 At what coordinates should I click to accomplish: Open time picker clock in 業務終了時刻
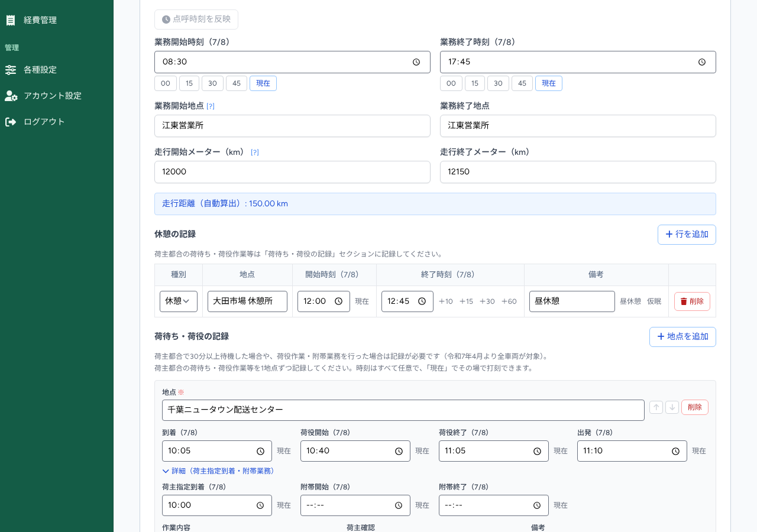tap(702, 62)
